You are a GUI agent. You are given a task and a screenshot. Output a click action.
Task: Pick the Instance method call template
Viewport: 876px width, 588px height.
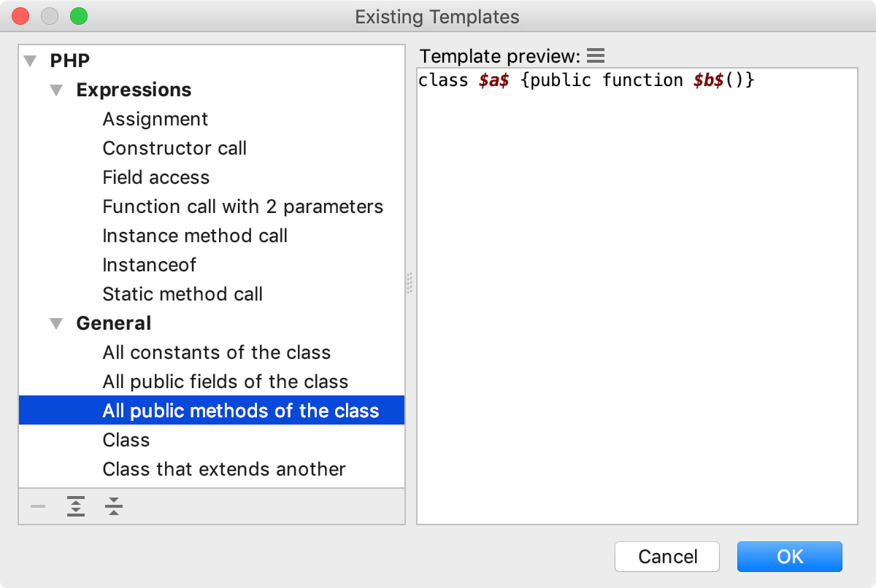pyautogui.click(x=194, y=236)
